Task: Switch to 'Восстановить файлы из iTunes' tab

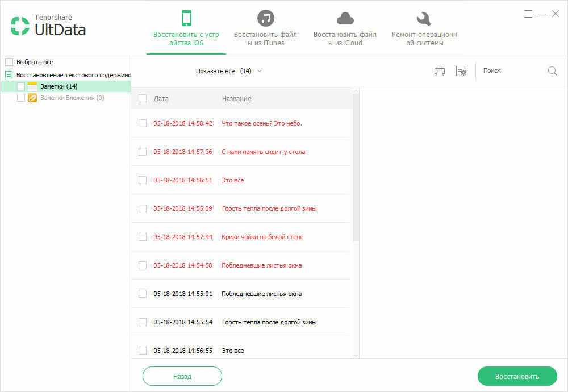Action: coord(265,39)
